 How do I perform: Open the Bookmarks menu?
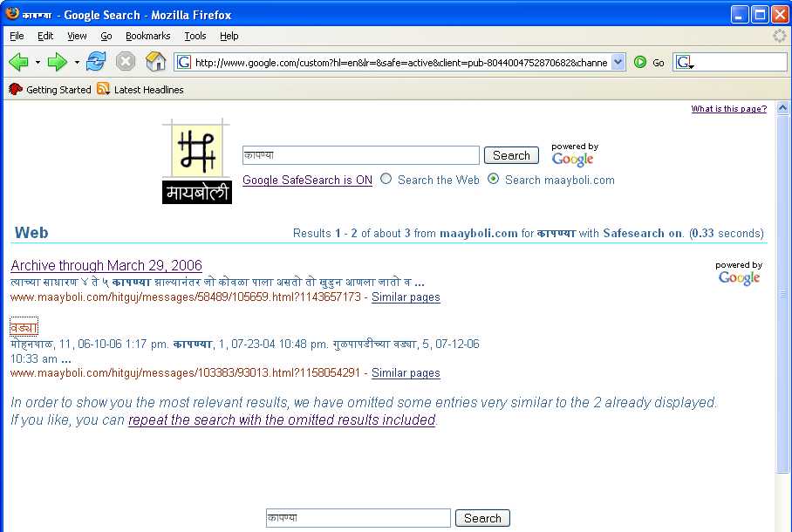148,36
